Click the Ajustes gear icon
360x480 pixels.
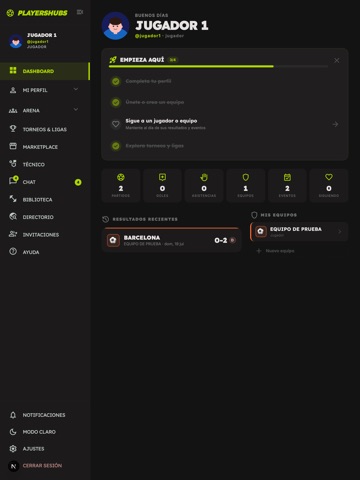point(13,449)
